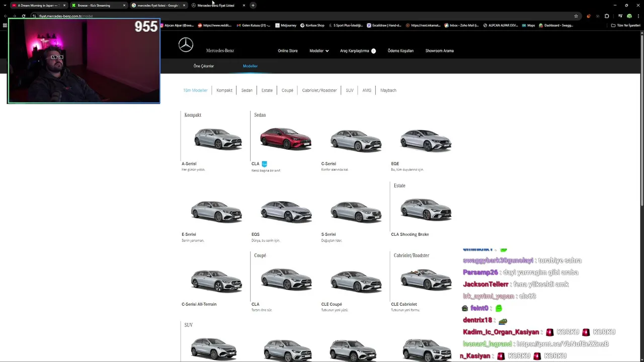The image size is (644, 362).
Task: Close the A Dream Morning in Japan tab
Action: 64,6
